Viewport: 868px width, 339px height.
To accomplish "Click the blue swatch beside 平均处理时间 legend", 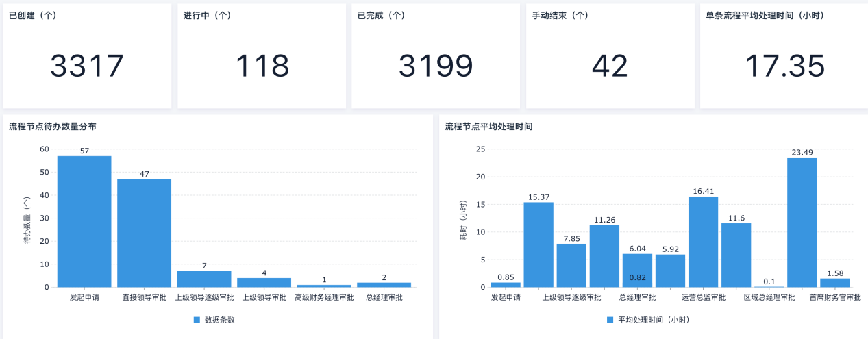I will 610,320.
